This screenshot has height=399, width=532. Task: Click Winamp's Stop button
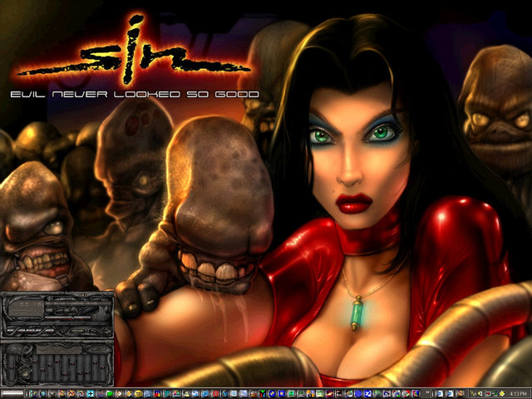[38, 330]
